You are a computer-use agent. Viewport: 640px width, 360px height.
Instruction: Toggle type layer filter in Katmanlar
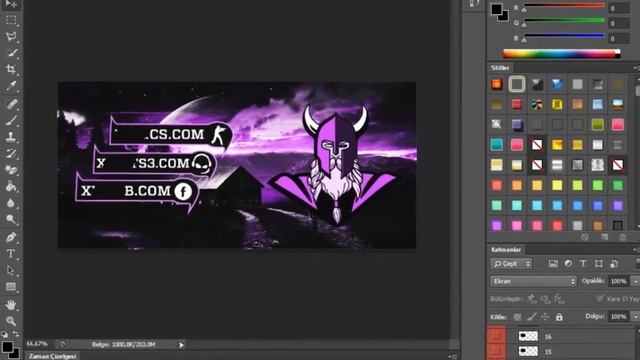tap(583, 264)
